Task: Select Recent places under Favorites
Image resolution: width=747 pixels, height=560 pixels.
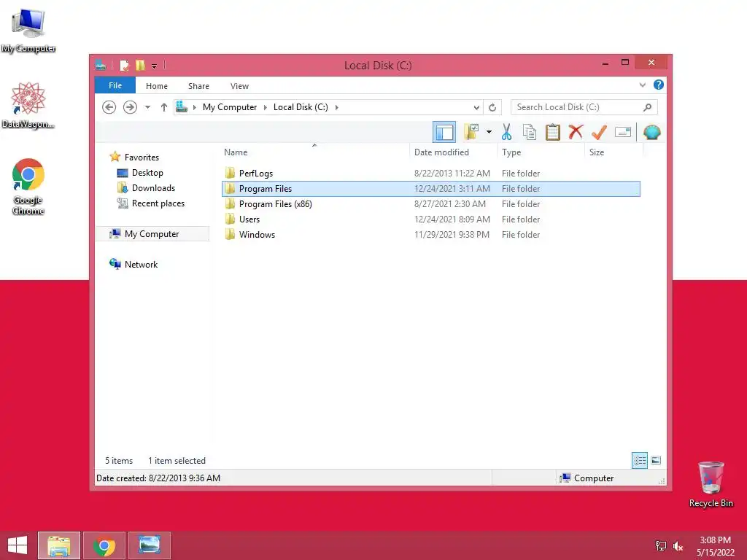Action: [158, 203]
